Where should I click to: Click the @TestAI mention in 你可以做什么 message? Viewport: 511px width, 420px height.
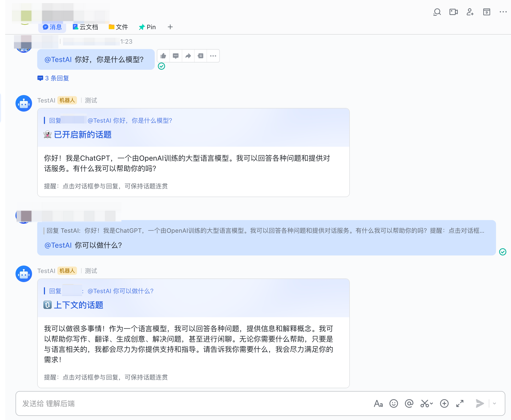58,245
